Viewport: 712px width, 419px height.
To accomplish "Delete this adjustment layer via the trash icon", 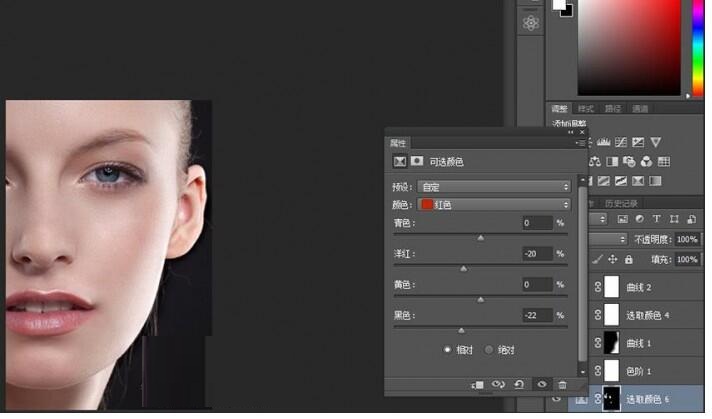I will (562, 384).
